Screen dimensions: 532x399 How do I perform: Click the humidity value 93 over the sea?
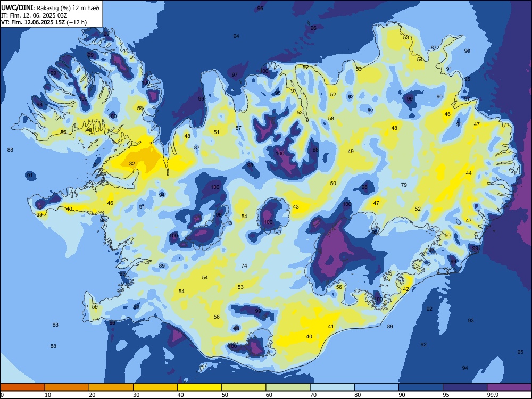[x=471, y=320]
